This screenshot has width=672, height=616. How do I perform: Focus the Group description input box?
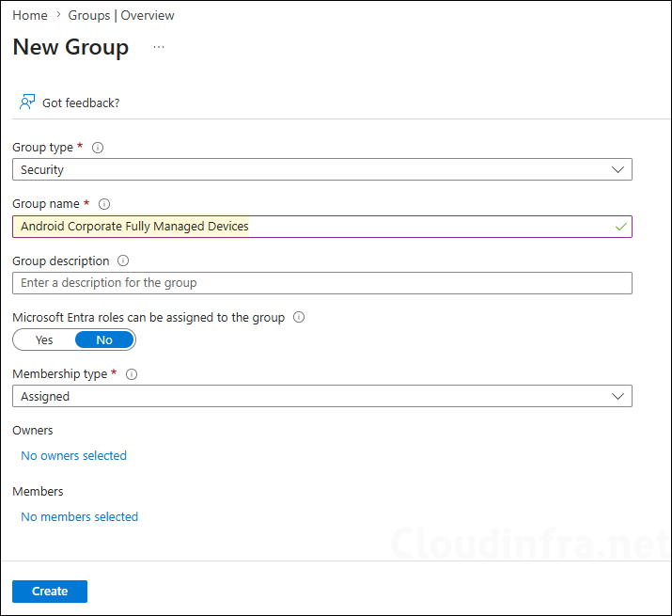click(x=321, y=283)
